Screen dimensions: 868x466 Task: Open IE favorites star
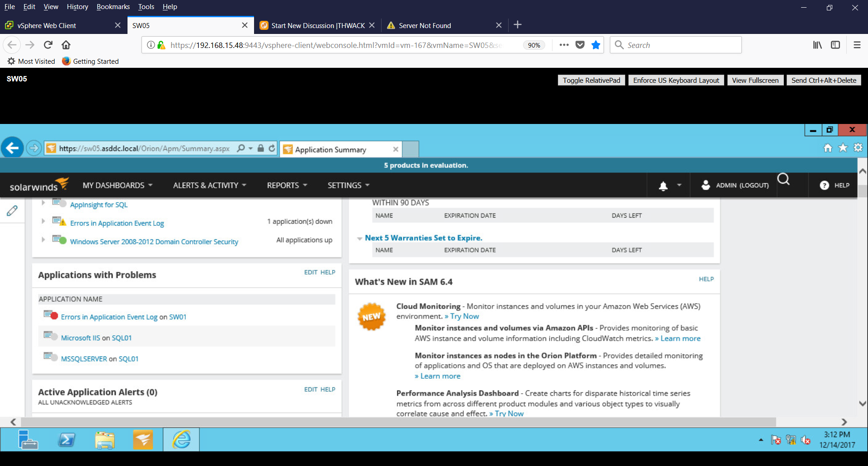point(843,148)
